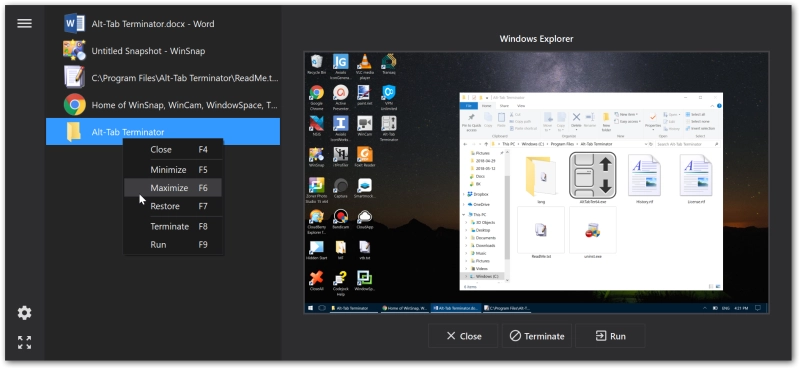Click the Close button below the preview
800x369 pixels.
463,336
